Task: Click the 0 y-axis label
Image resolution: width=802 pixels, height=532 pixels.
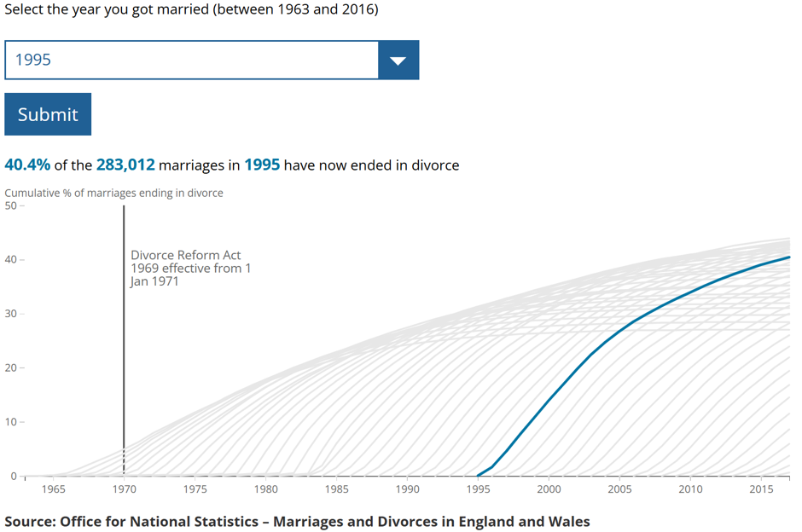Action: [x=14, y=477]
